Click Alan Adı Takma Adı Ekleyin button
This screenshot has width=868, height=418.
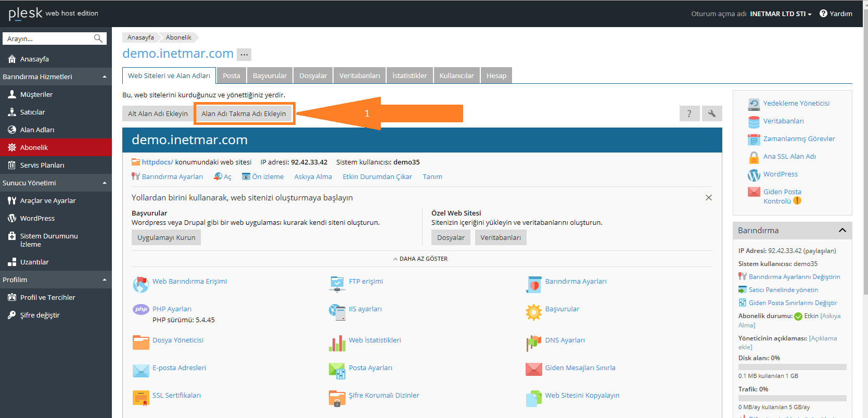click(244, 113)
